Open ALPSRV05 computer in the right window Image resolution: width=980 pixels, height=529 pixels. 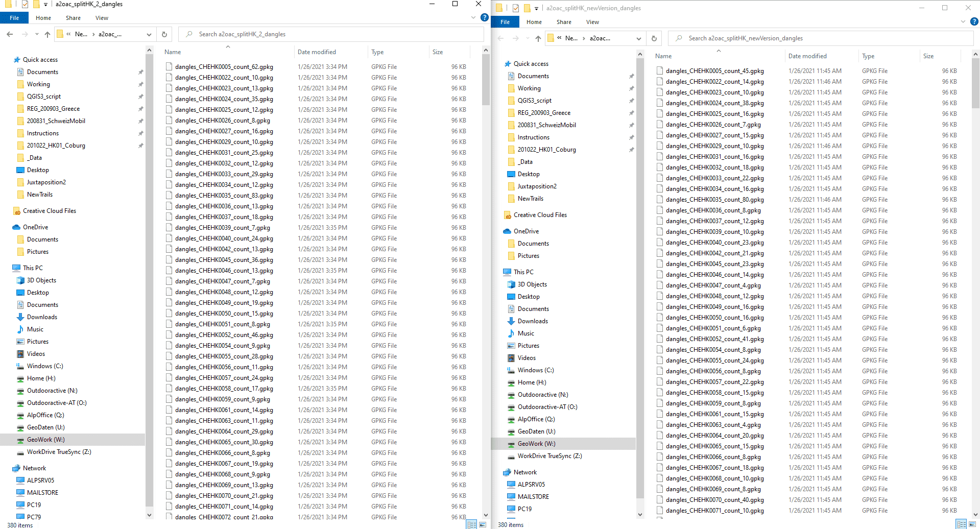(x=531, y=485)
